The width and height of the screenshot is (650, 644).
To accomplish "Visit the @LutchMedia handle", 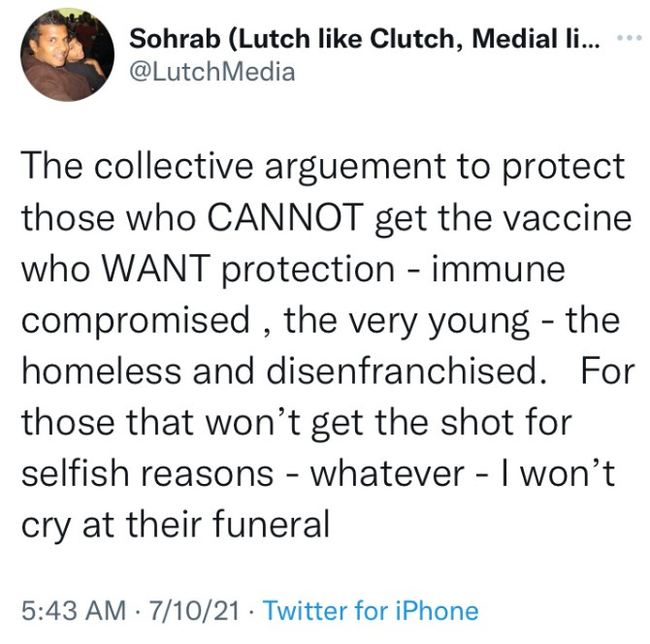I will [x=211, y=72].
